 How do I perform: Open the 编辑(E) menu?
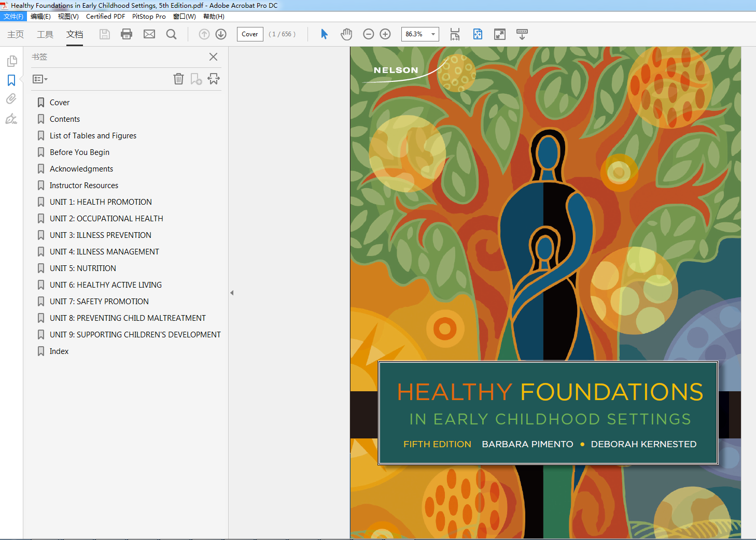point(40,17)
